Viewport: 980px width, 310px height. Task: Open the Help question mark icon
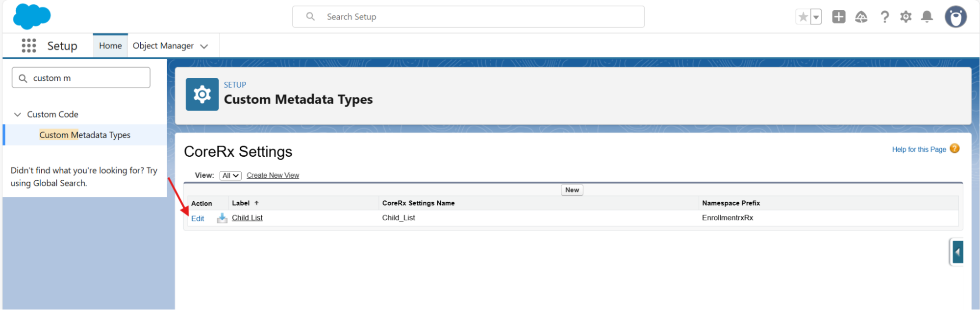point(884,17)
